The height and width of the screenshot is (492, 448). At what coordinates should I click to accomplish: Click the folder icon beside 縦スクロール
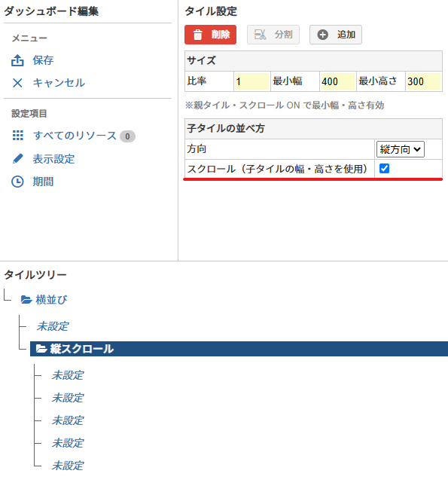(x=41, y=349)
